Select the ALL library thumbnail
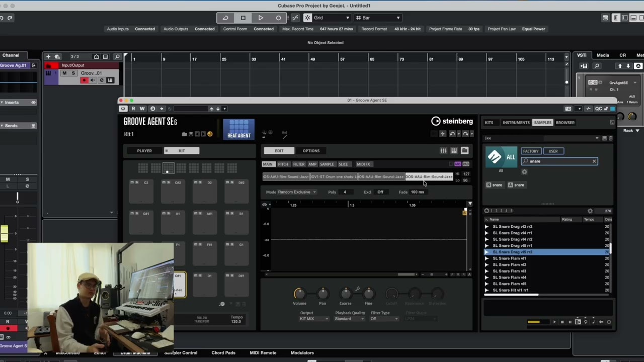Screen dimensions: 644x362 coord(501,157)
